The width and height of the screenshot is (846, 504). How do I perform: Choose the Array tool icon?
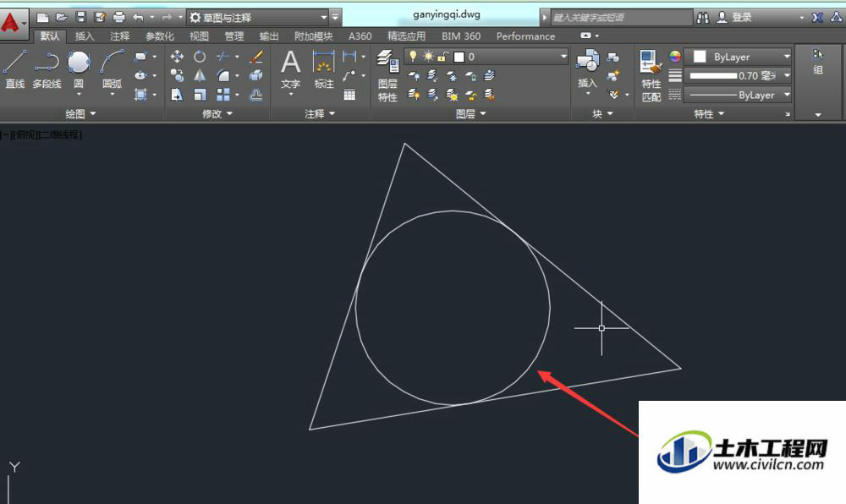(222, 95)
